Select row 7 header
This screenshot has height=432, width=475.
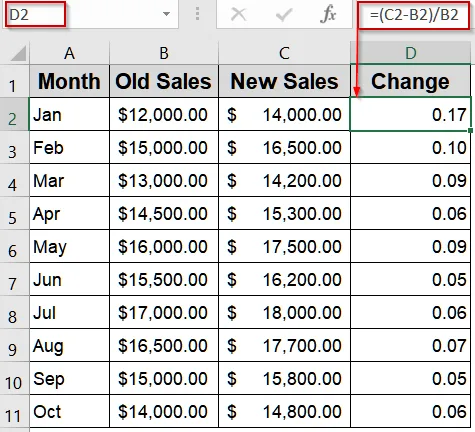pos(14,279)
